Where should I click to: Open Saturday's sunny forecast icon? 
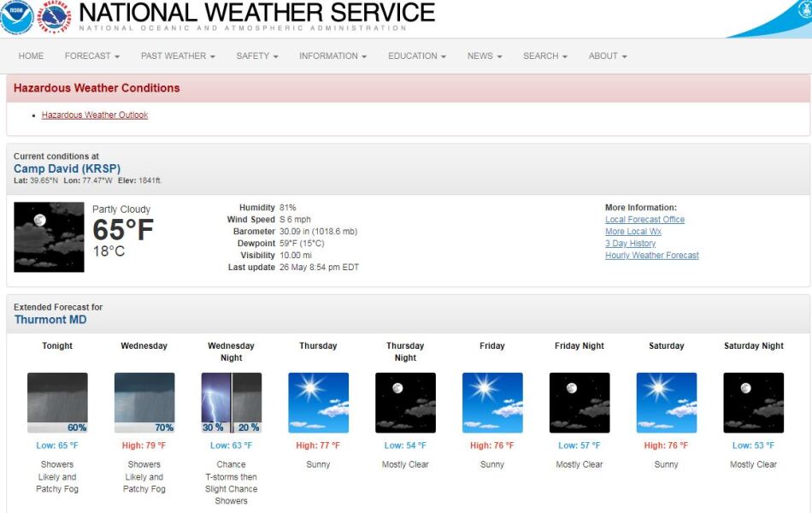click(x=667, y=403)
